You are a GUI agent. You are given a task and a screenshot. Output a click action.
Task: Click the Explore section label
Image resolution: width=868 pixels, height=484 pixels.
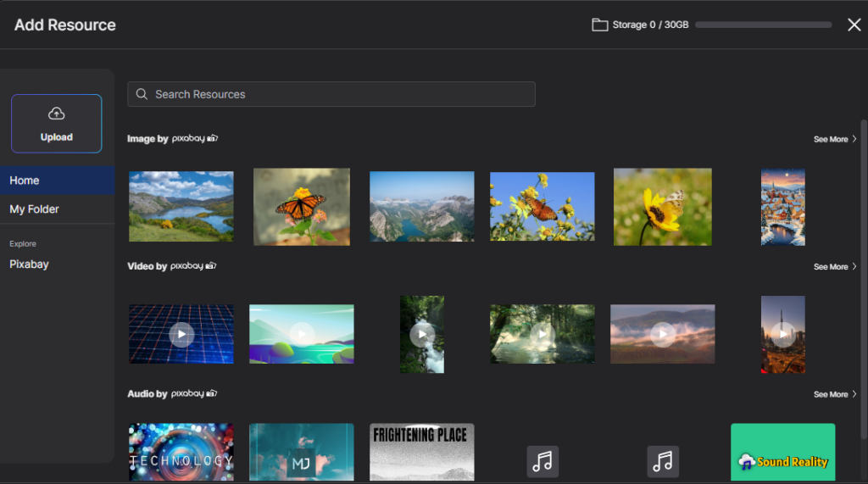[23, 243]
